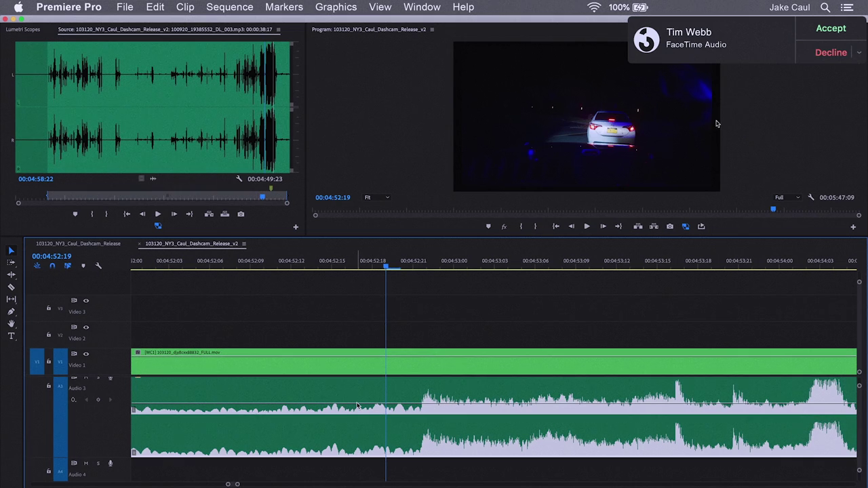Screen dimensions: 868x488
Task: Accept FaceTime call from Tim Webb
Action: pos(831,28)
